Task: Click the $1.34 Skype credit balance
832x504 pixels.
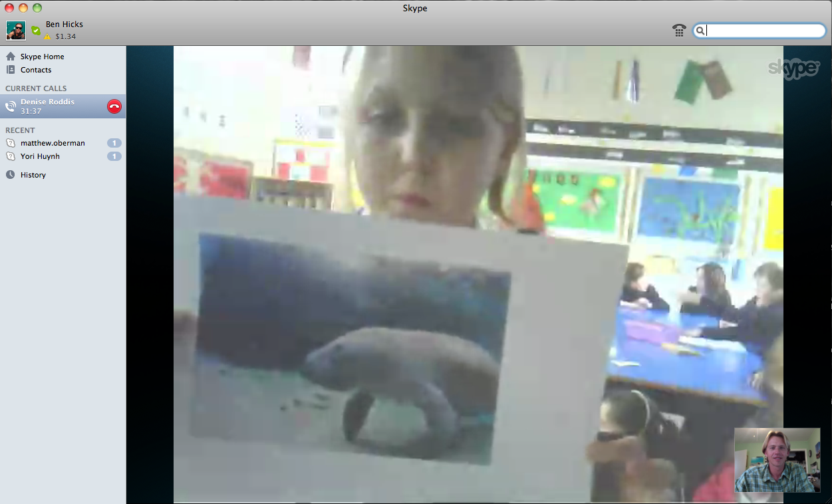Action: pyautogui.click(x=65, y=37)
